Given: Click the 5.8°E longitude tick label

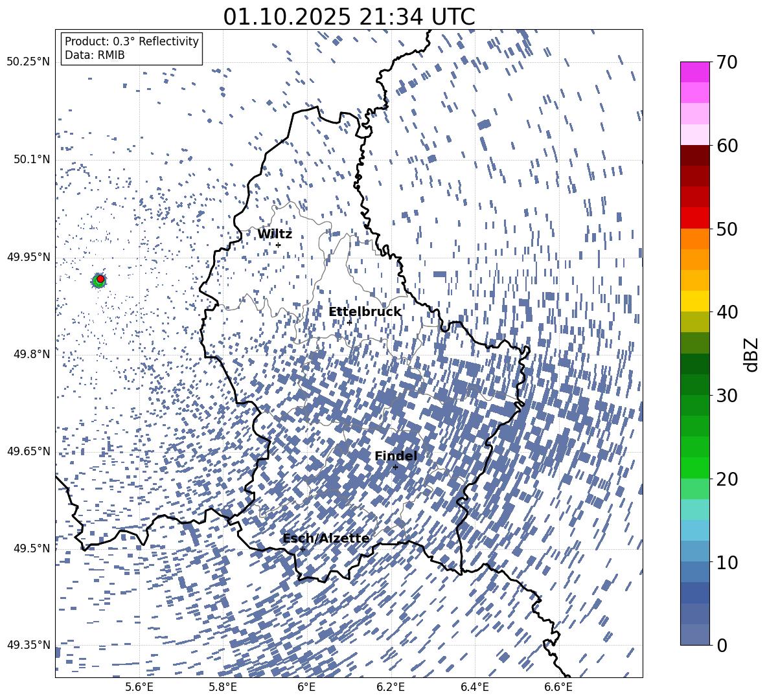Looking at the screenshot, I should pos(223,687).
